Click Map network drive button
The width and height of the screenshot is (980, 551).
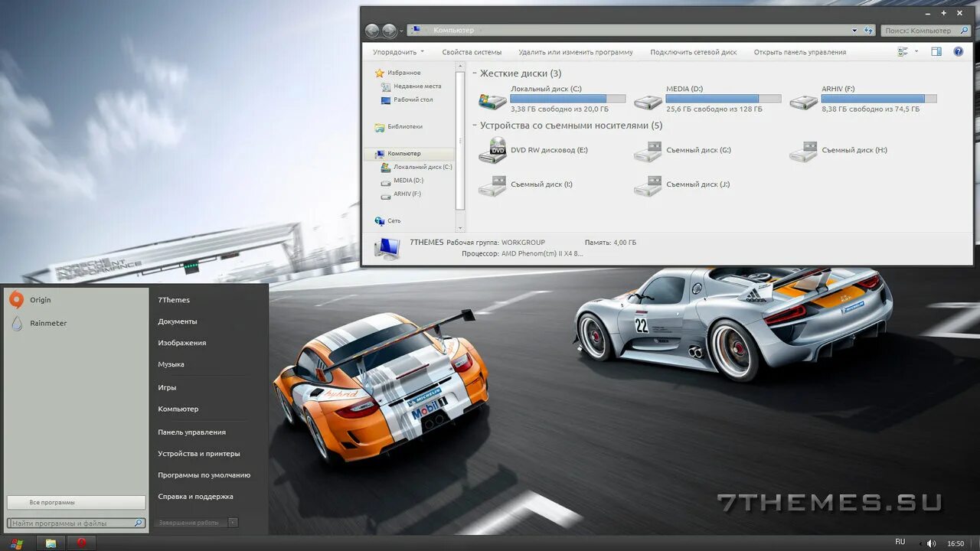(x=694, y=52)
